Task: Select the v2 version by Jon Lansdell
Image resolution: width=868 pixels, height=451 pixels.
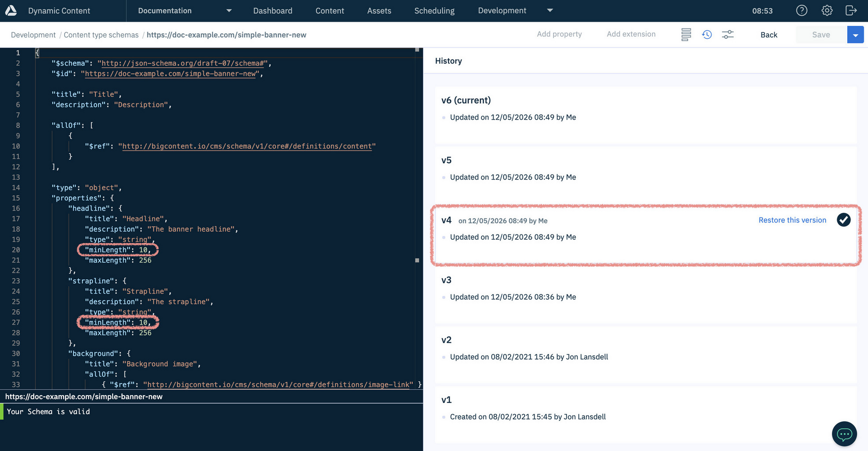Action: 646,355
